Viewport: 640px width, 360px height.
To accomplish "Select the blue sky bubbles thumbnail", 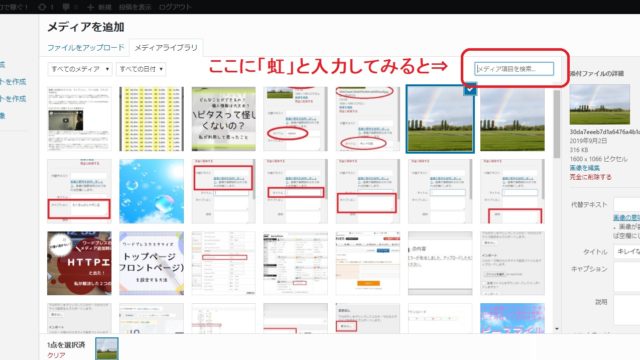I will click(151, 191).
